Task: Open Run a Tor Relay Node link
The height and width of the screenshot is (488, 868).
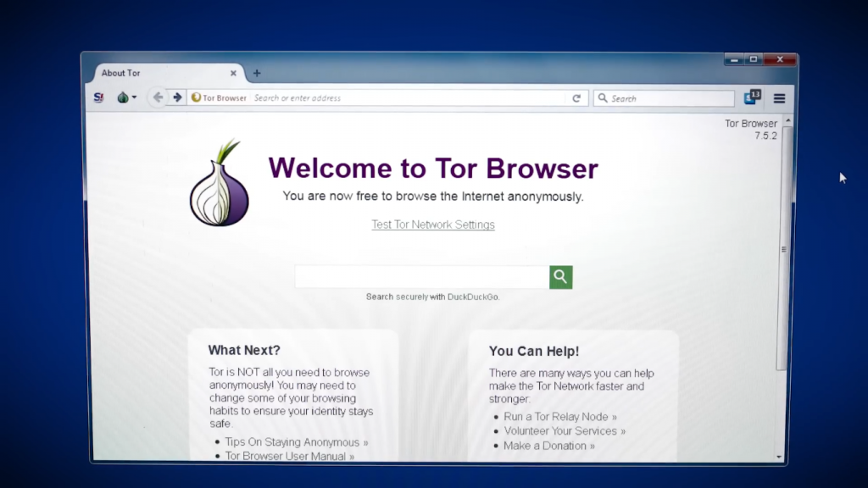Action: (x=560, y=417)
